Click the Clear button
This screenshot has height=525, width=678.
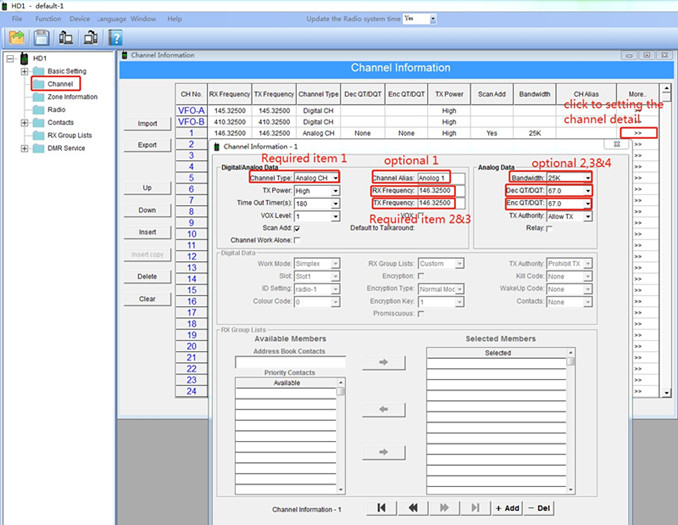147,299
